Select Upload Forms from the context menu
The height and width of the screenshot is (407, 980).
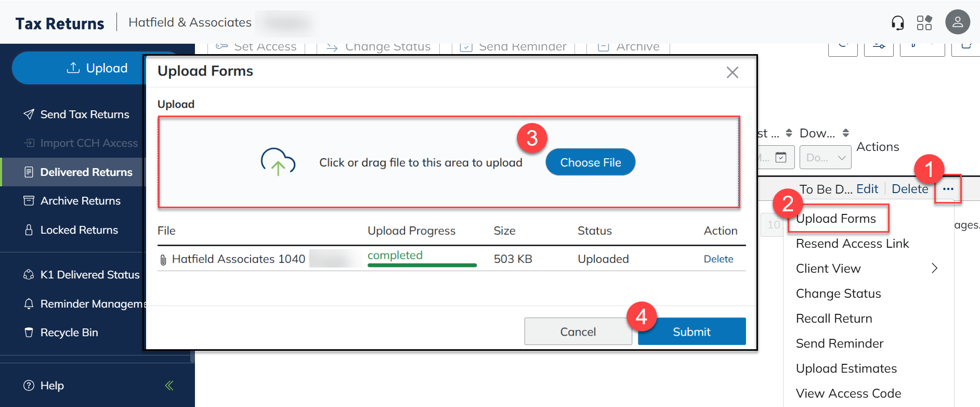tap(835, 219)
